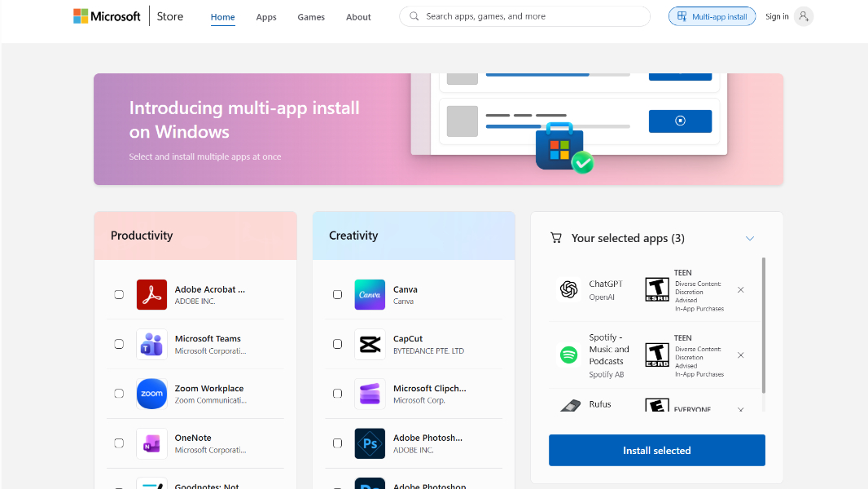Select the CapCut icon
868x489 pixels.
pos(370,344)
